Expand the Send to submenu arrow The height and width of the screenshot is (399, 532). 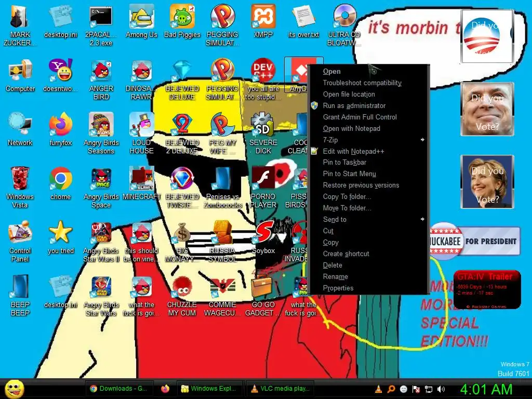(422, 219)
